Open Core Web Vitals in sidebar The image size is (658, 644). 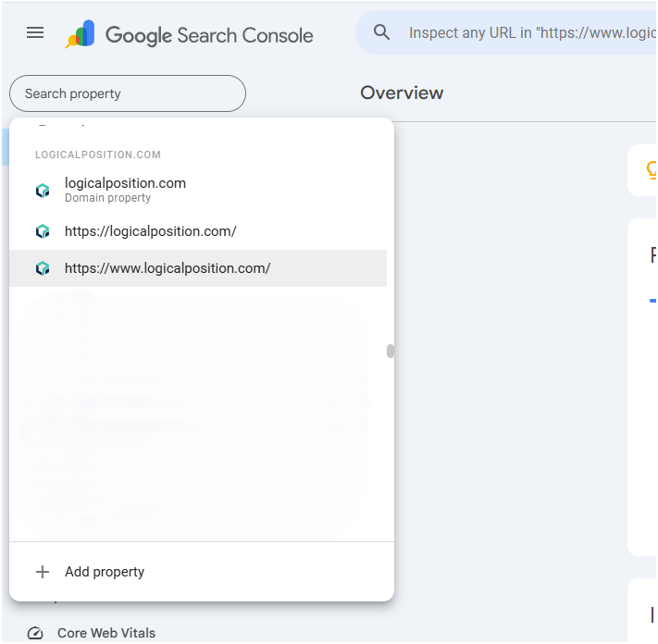106,634
